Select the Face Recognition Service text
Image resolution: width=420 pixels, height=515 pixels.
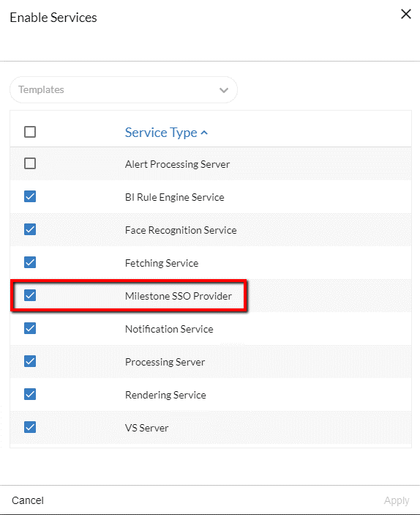tap(181, 230)
